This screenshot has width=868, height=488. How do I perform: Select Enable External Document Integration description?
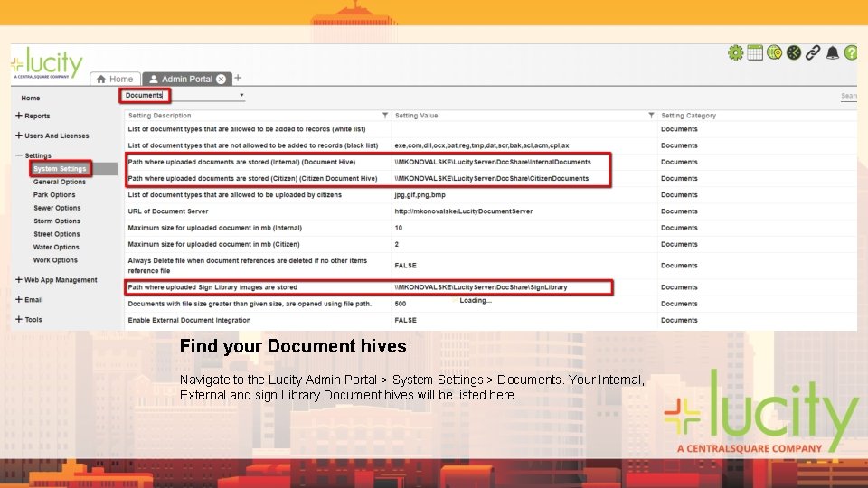(x=189, y=320)
